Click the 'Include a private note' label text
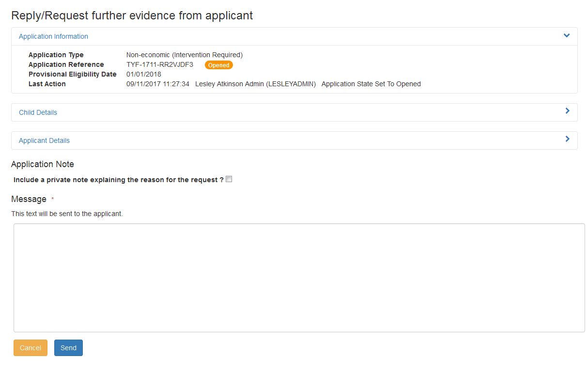 [118, 180]
